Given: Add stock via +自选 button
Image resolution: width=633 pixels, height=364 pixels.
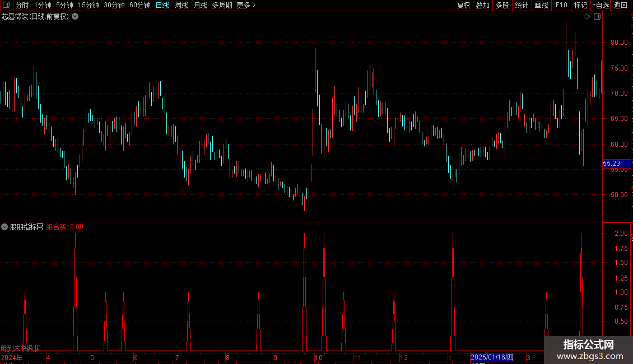Looking at the screenshot, I should [x=601, y=5].
